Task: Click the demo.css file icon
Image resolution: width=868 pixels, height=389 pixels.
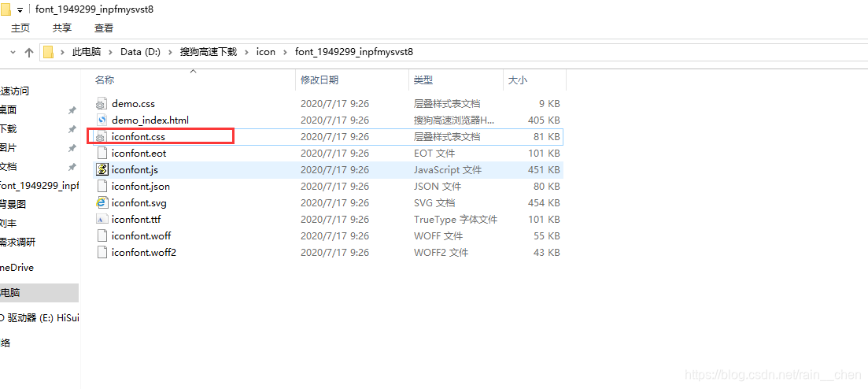Action: 102,104
